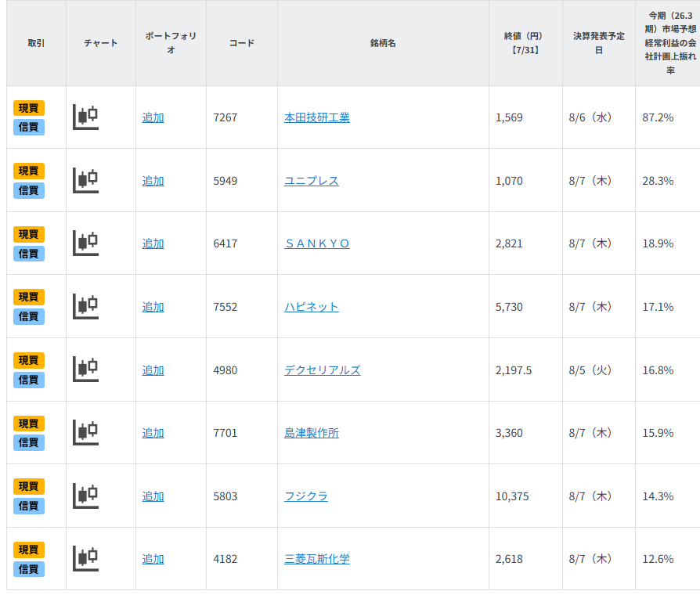Click 現買 button for SANKYO

click(28, 234)
